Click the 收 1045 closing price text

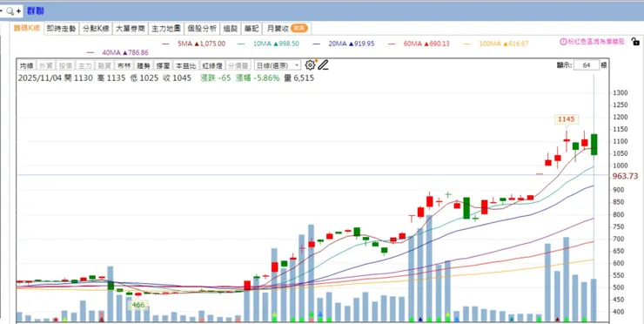point(177,78)
